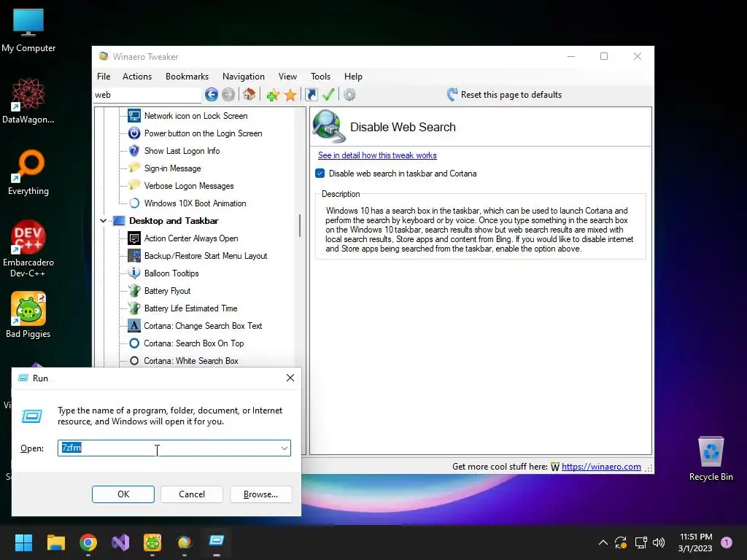This screenshot has width=747, height=560.
Task: Open the Help menu
Action: pyautogui.click(x=354, y=76)
